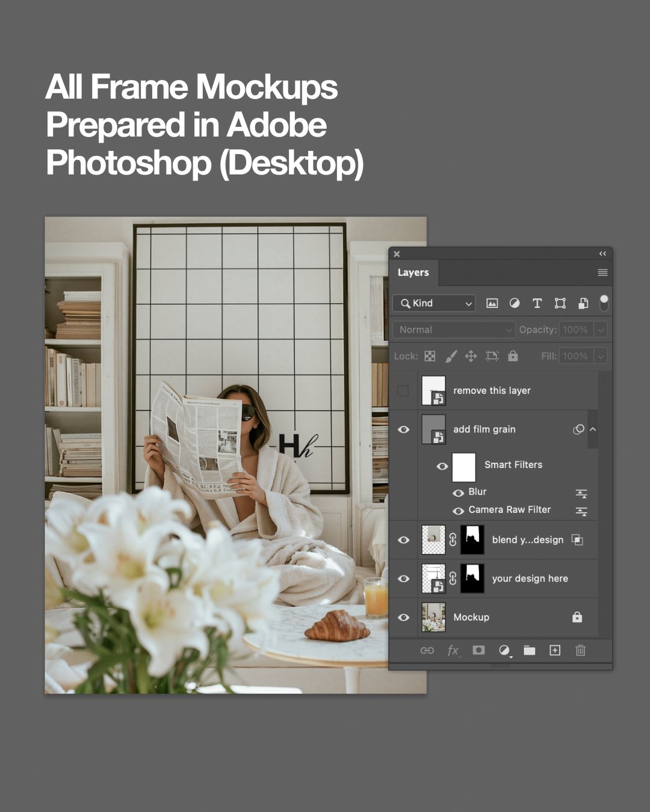
Task: Create a new group folder
Action: pyautogui.click(x=529, y=650)
